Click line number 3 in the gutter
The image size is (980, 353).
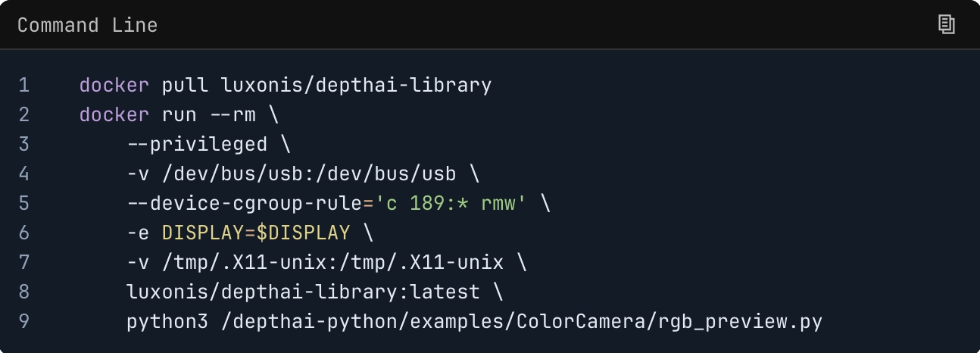coord(23,144)
